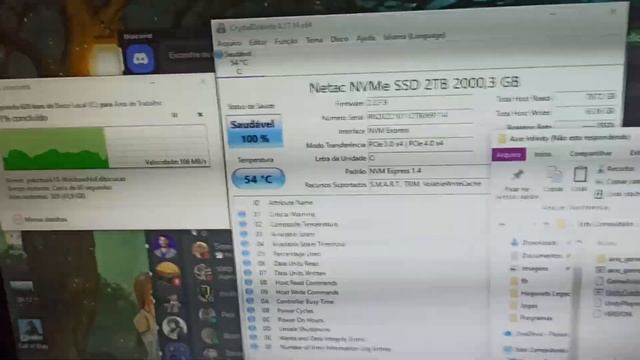This screenshot has width=640, height=360.
Task: Open the Programas folder in navigation pane
Action: pyautogui.click(x=532, y=318)
